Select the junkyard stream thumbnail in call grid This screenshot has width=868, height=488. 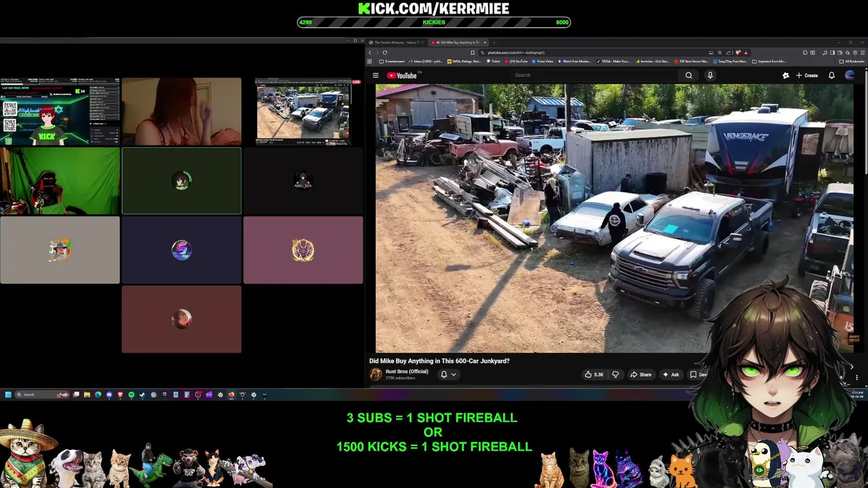[x=303, y=112]
